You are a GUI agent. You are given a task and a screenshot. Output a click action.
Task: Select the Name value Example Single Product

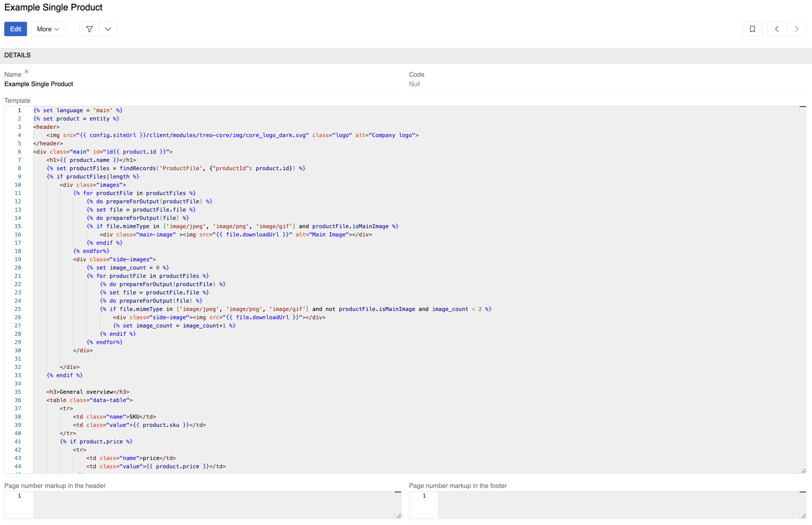tap(39, 84)
